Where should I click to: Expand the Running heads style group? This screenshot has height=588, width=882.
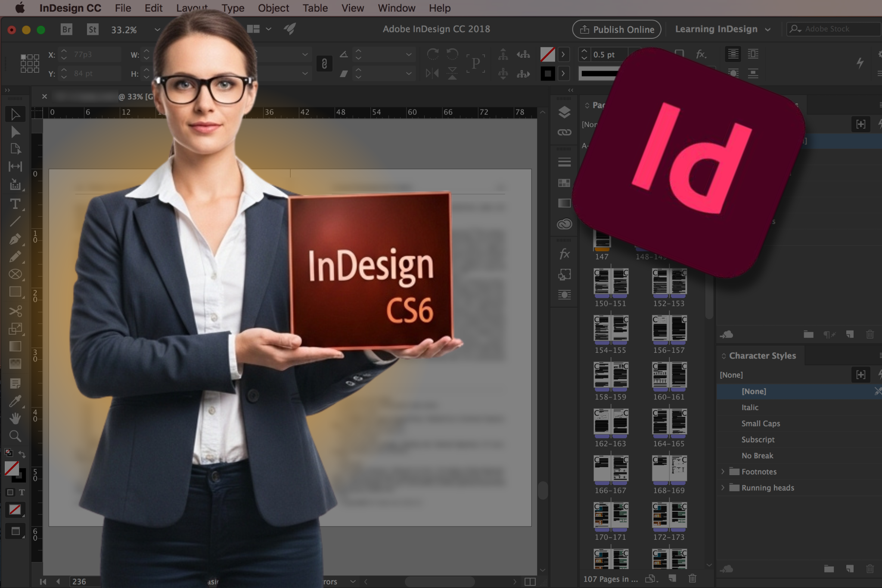tap(723, 488)
